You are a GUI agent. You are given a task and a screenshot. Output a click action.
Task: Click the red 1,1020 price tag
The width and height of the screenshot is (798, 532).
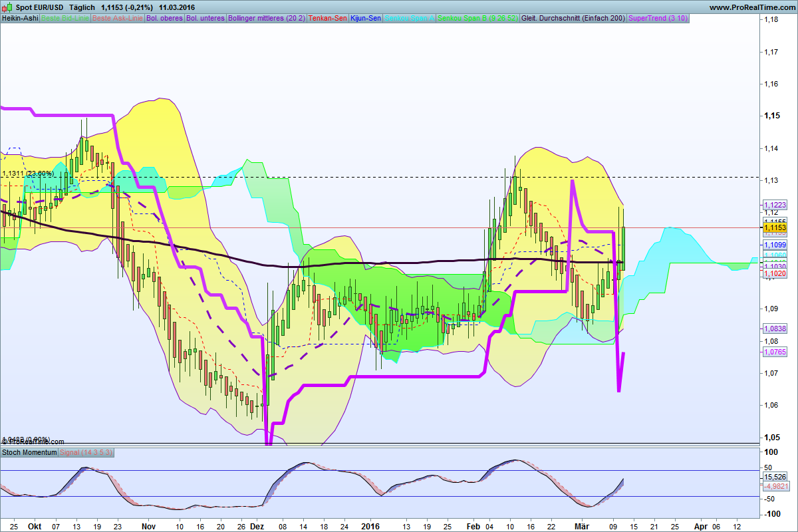coord(775,273)
